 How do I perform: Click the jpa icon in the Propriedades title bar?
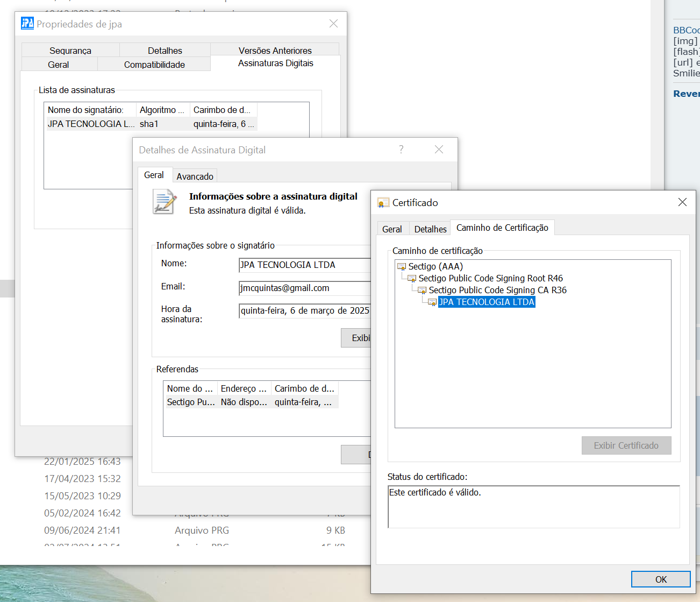pos(27,23)
